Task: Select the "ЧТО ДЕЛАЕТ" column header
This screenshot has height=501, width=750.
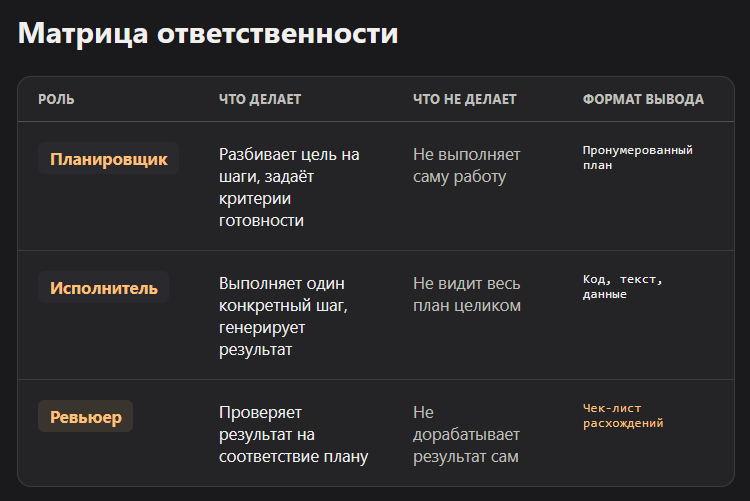Action: [260, 100]
